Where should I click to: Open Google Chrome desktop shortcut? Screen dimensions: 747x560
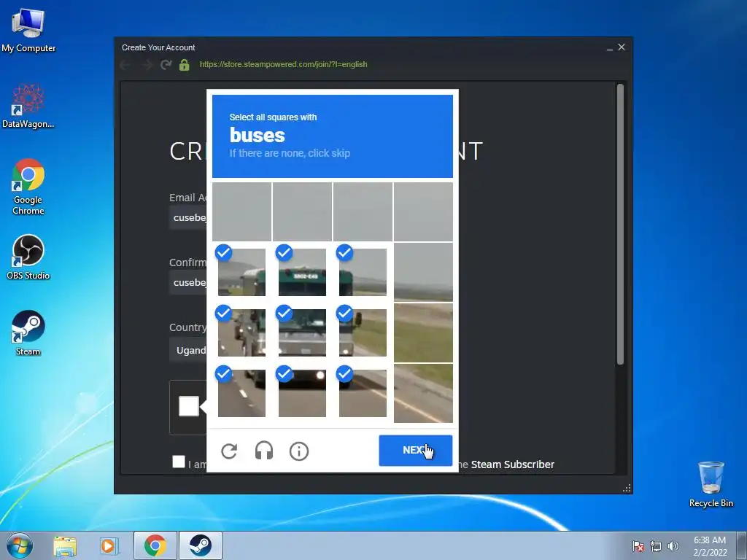coord(28,187)
